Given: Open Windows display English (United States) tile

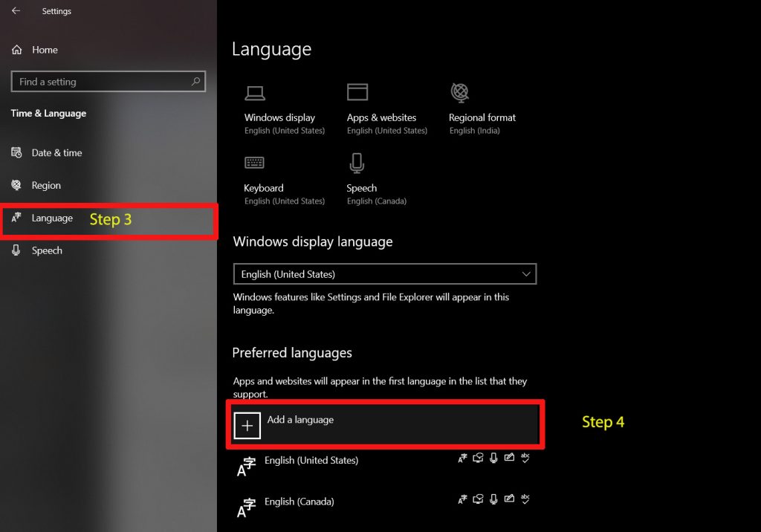Looking at the screenshot, I should point(285,110).
